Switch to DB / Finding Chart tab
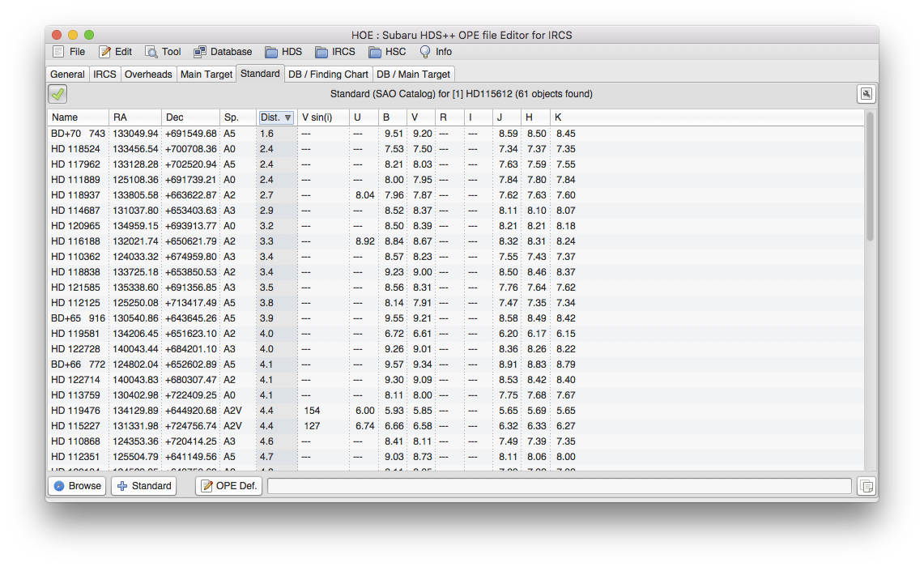The height and width of the screenshot is (567, 924). point(328,75)
